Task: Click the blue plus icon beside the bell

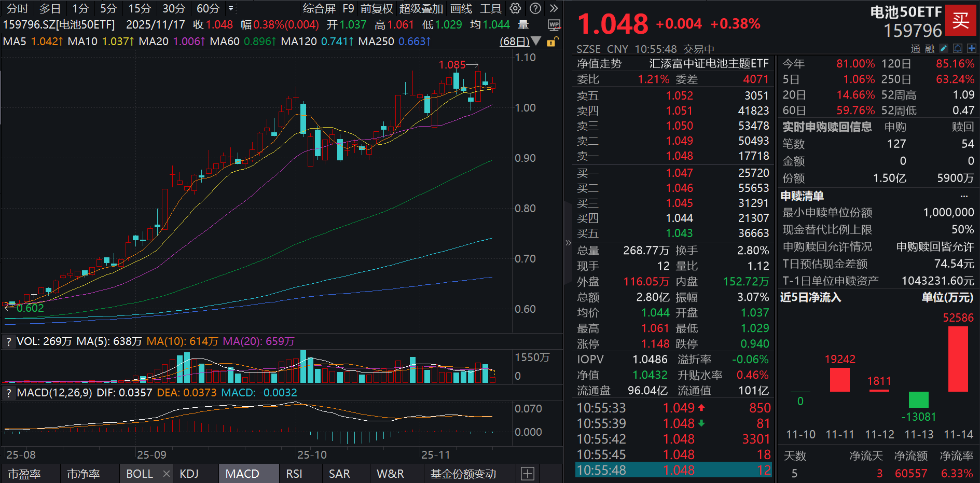Action: pos(972,48)
